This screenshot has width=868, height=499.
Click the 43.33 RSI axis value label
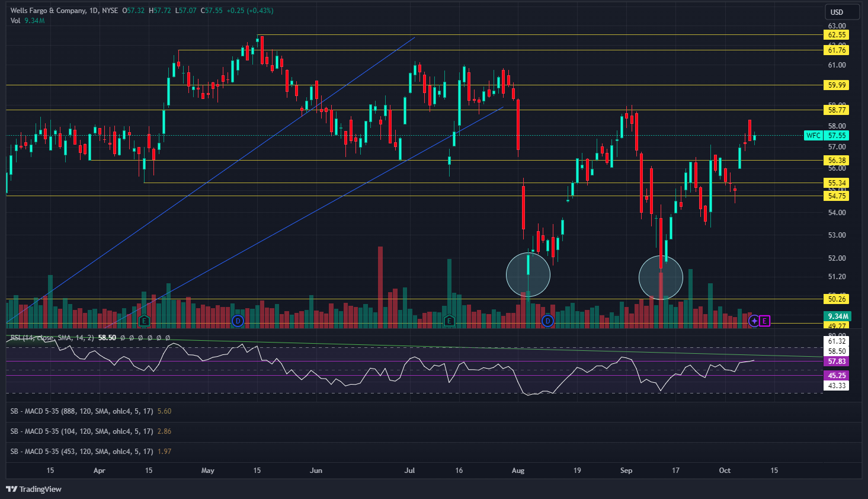click(x=837, y=386)
